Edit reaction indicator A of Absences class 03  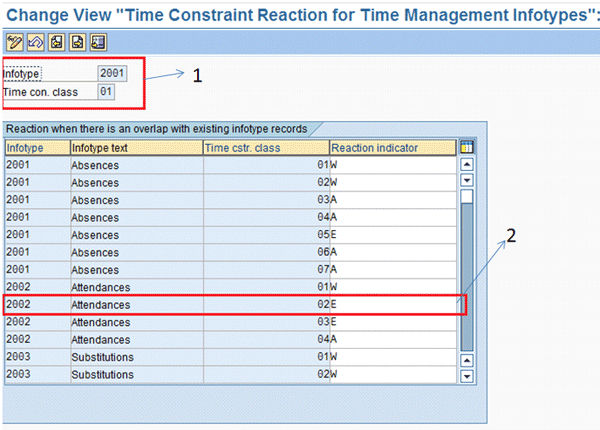click(x=393, y=200)
